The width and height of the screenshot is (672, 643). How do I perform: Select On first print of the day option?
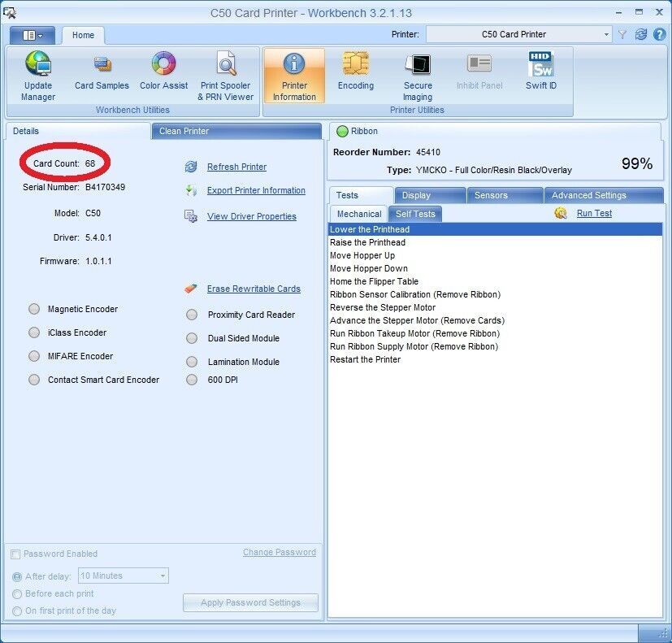[x=17, y=611]
